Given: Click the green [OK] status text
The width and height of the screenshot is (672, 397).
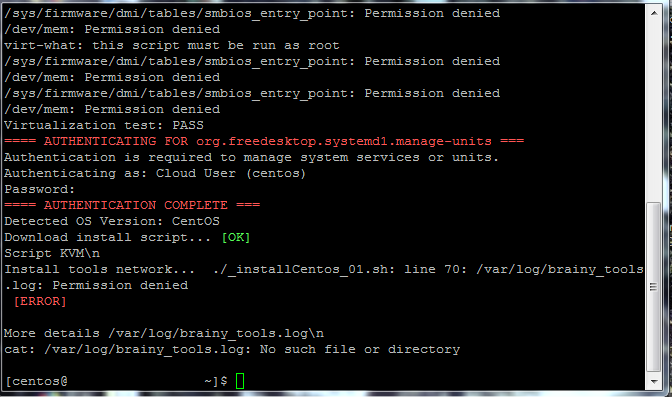Looking at the screenshot, I should (236, 237).
